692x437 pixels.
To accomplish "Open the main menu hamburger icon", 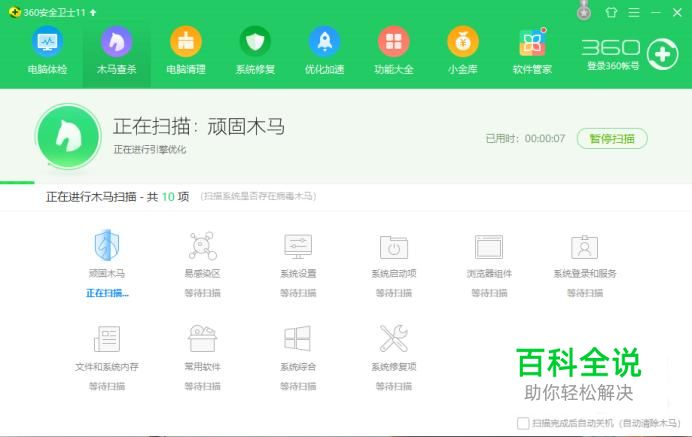I will click(634, 12).
